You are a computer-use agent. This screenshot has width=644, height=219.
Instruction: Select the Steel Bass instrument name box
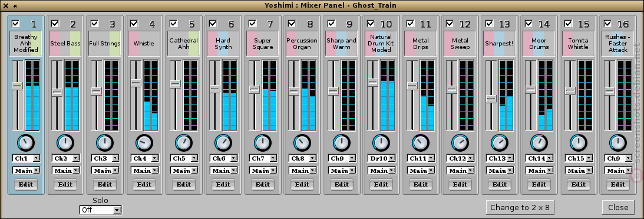(x=65, y=43)
